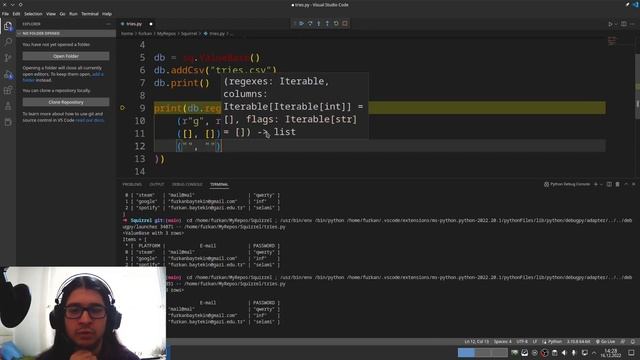Split the terminal pane

(609, 184)
